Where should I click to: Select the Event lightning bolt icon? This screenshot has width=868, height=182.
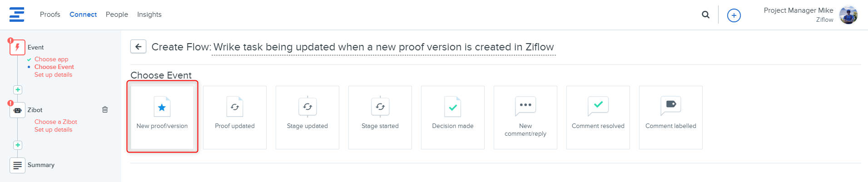click(x=17, y=47)
